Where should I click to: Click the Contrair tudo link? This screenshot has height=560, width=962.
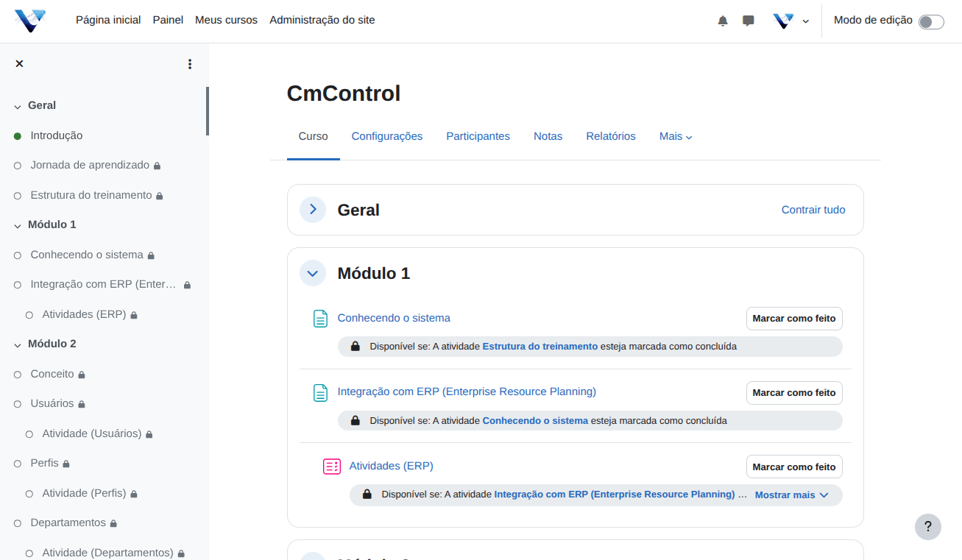click(813, 210)
